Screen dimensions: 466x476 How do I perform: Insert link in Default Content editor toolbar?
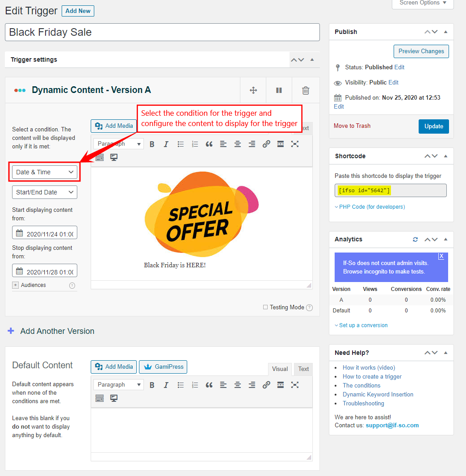pyautogui.click(x=266, y=385)
